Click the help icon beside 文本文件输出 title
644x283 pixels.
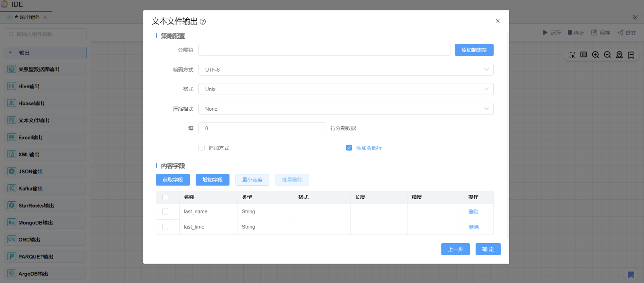[x=203, y=22]
